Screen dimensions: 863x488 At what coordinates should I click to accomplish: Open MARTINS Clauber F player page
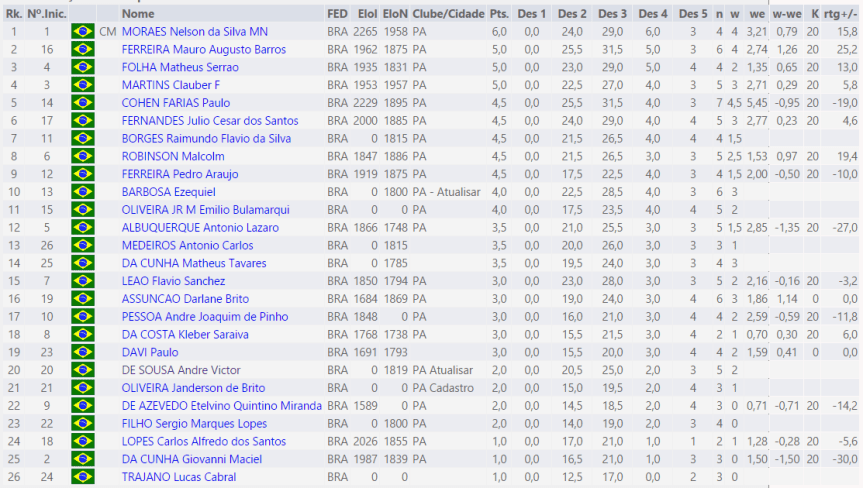coord(170,85)
